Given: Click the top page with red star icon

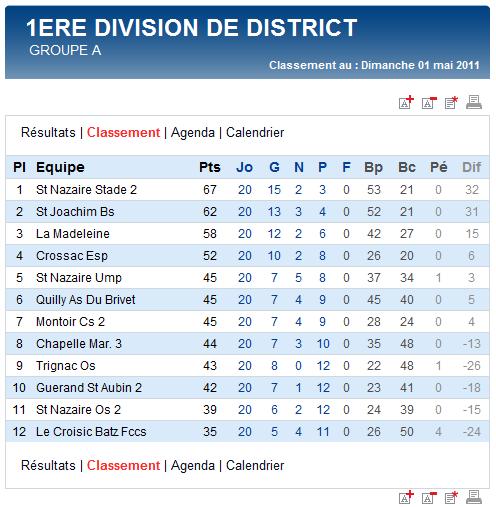Looking at the screenshot, I should (x=451, y=103).
